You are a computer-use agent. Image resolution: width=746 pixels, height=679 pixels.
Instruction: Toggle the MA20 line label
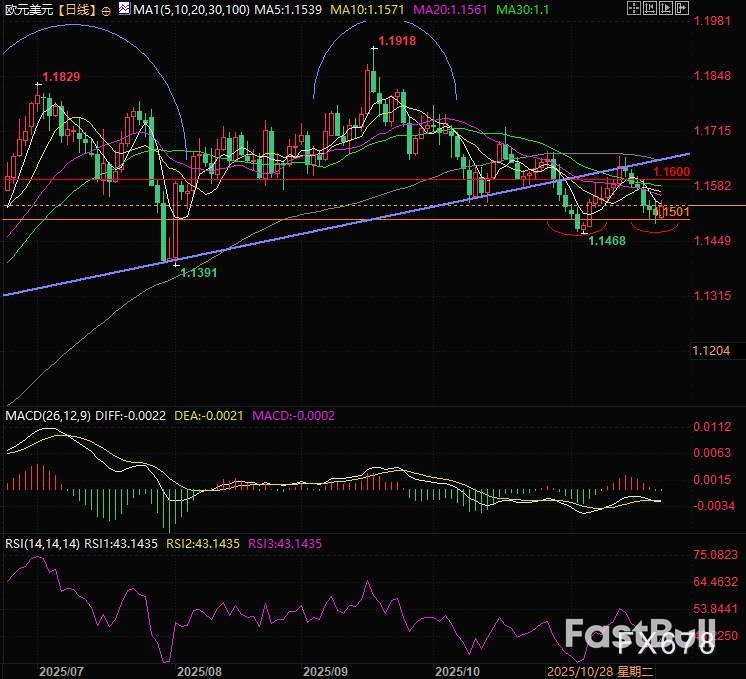click(x=469, y=9)
